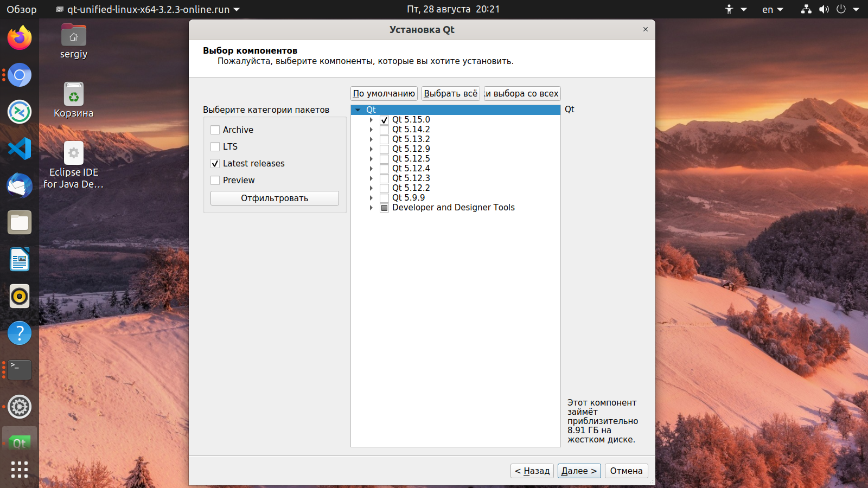Open the Корзина trash desktop icon
This screenshot has height=488, width=868.
coord(74,100)
